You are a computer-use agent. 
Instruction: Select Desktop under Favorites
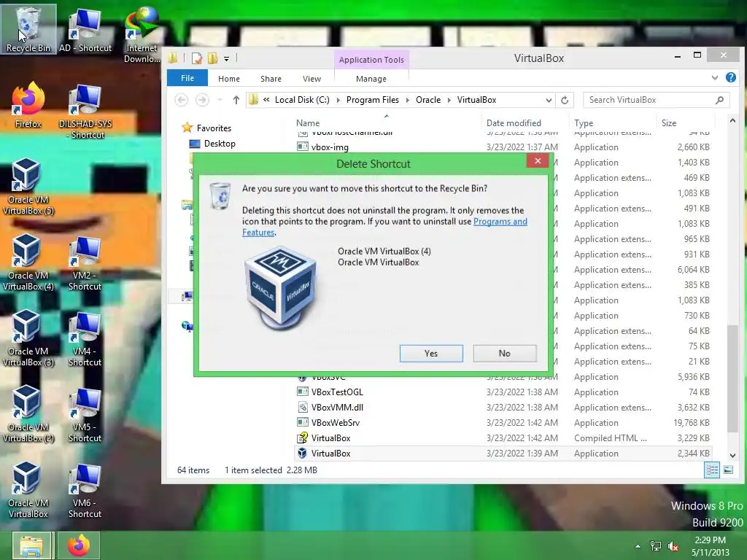(x=212, y=144)
